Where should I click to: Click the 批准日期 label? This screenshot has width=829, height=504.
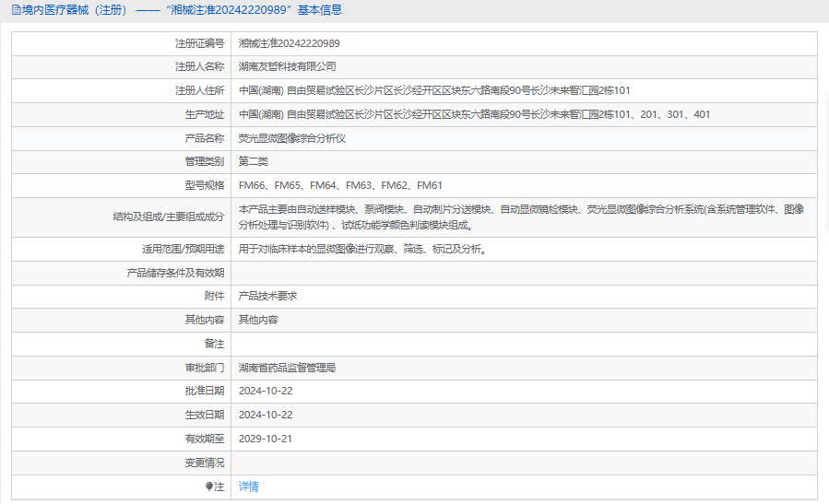coord(205,391)
